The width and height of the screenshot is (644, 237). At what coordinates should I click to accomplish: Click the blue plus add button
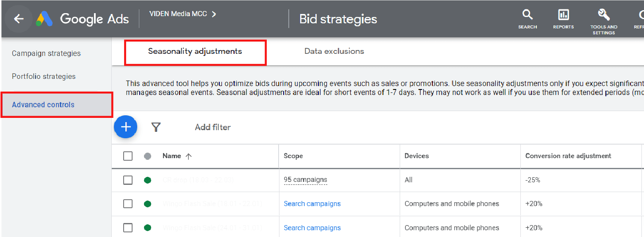tap(126, 127)
